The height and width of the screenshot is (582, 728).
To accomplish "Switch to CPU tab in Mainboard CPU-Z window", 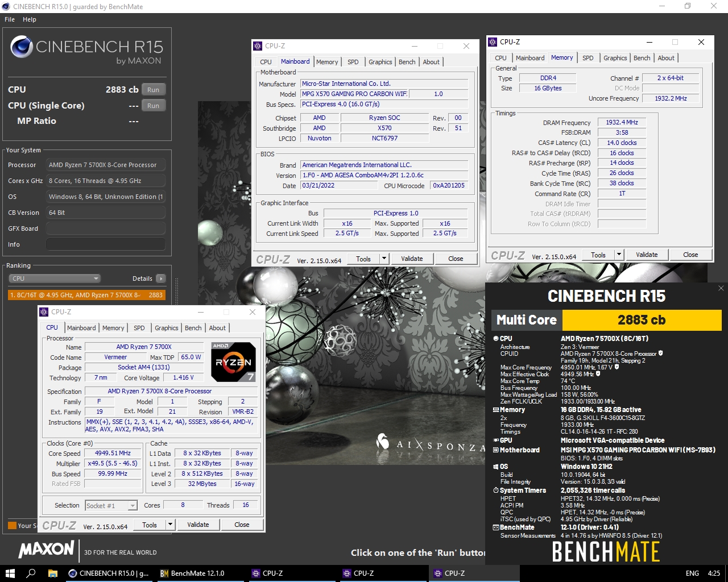I will (x=266, y=62).
